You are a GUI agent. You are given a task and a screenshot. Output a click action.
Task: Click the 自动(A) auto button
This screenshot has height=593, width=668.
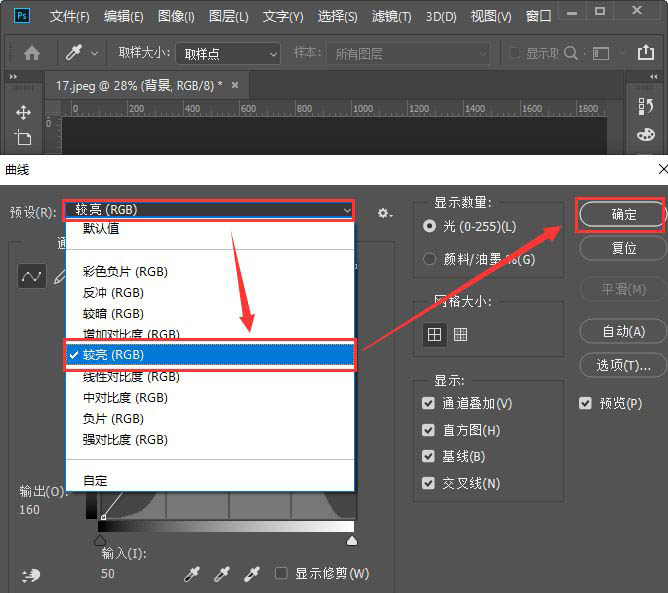coord(623,331)
